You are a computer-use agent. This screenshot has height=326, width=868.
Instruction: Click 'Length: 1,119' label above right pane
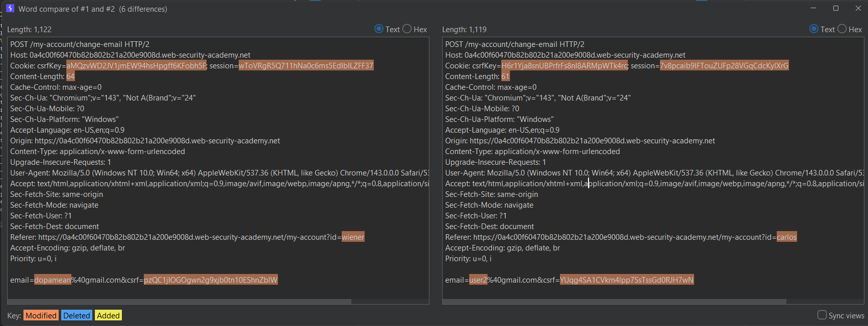click(464, 30)
